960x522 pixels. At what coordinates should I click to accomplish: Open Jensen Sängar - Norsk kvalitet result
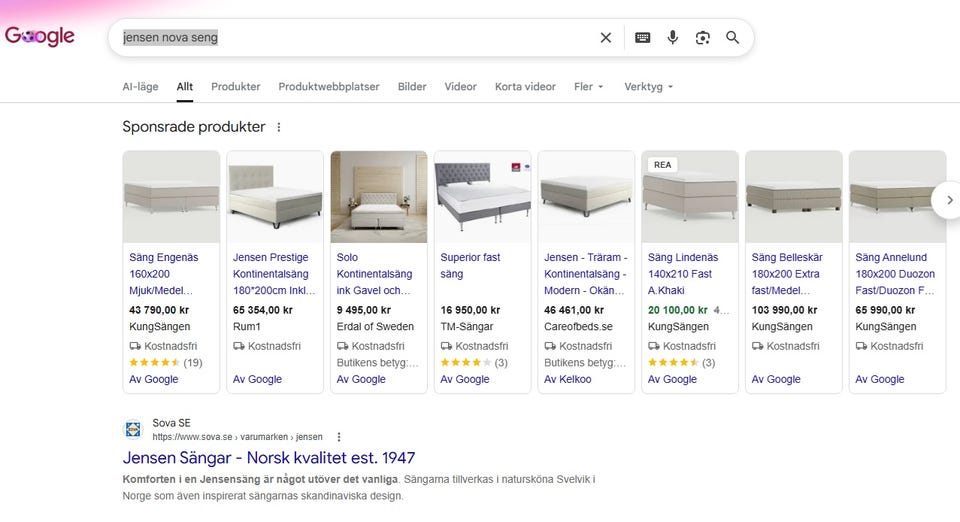[x=269, y=458]
